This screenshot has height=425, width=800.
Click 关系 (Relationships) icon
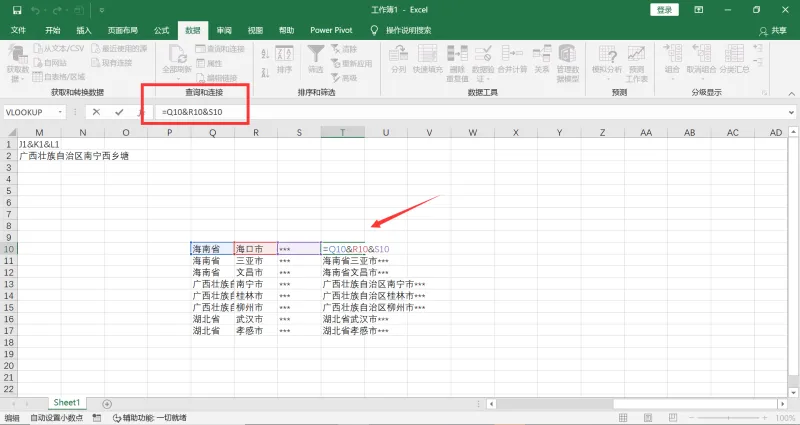coord(542,54)
